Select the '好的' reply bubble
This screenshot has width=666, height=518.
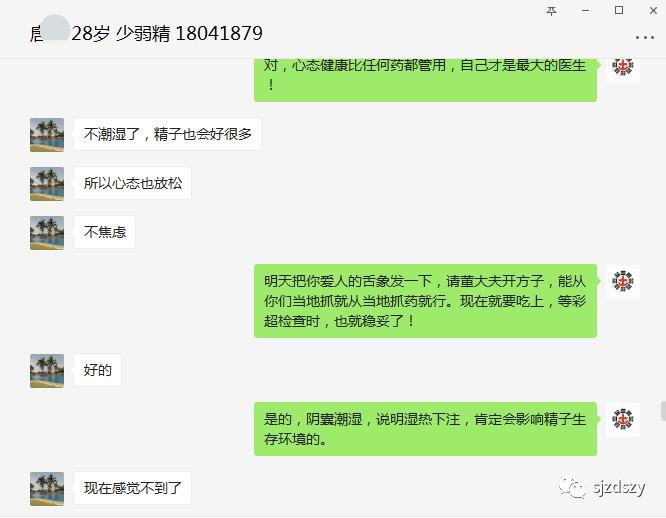[x=97, y=370]
